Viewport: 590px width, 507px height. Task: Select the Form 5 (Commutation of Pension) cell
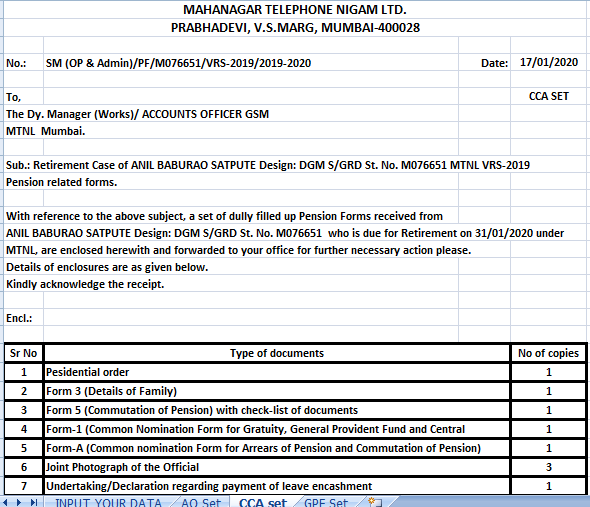[x=277, y=410]
